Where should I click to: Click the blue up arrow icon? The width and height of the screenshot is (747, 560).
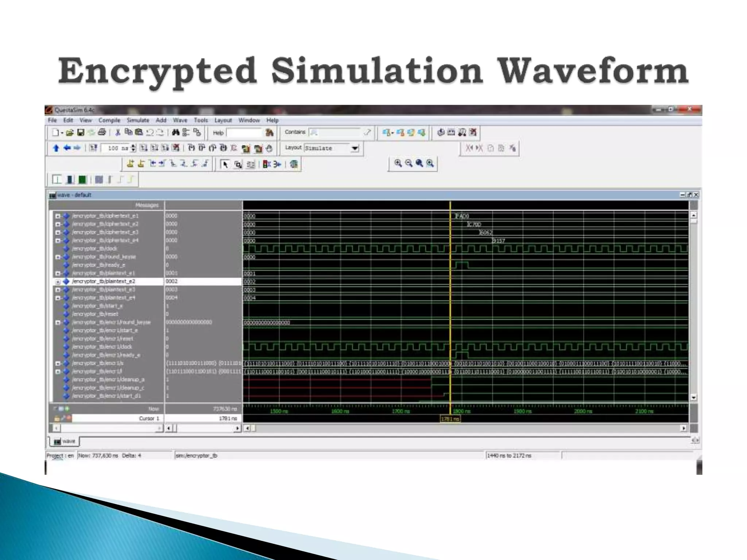click(56, 148)
